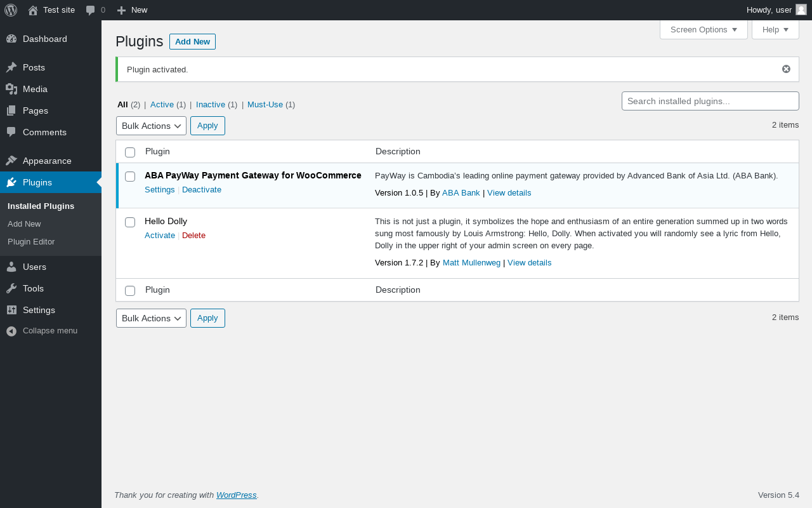
Task: Click the Dashboard gauge icon
Action: (x=11, y=39)
